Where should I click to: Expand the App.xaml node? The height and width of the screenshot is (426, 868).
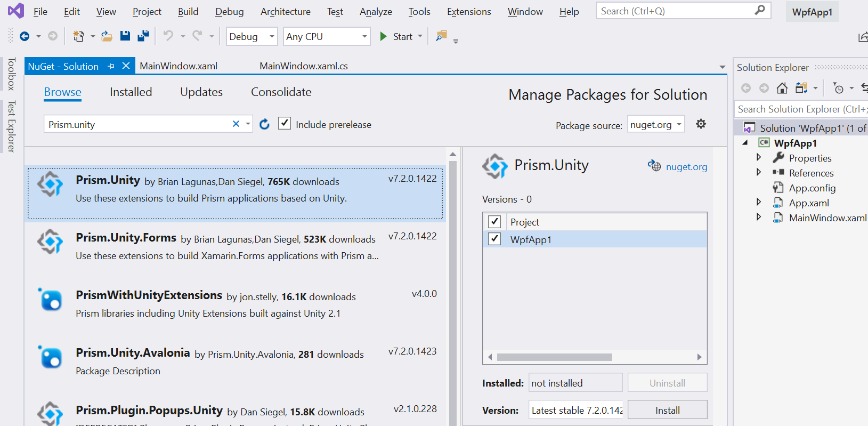point(759,202)
